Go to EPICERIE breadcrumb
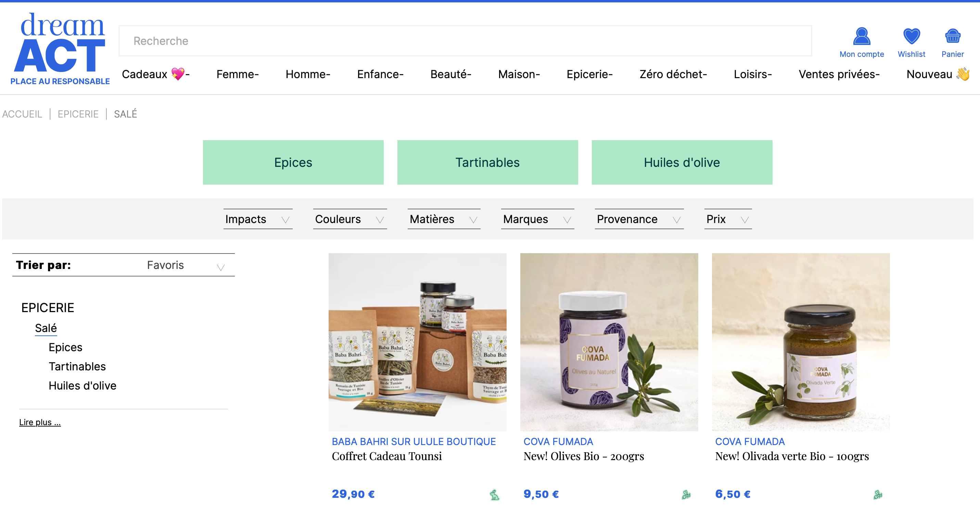Viewport: 980px width, 505px height. (x=78, y=114)
